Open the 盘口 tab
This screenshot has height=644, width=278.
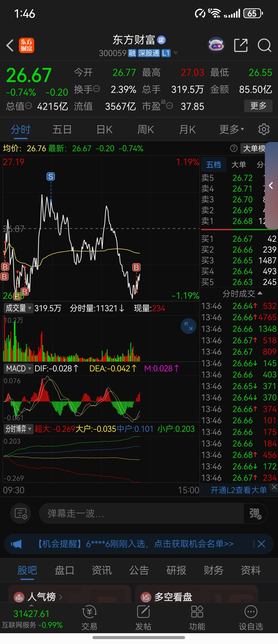(64, 570)
